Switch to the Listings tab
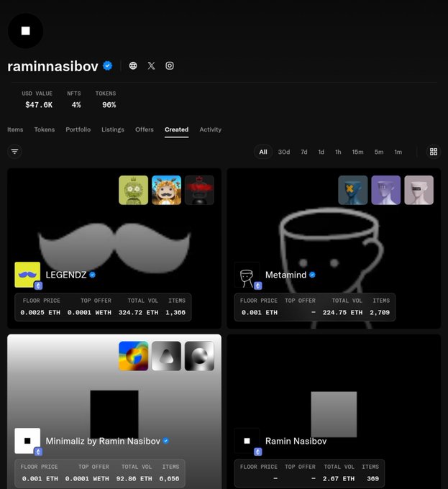448x489 pixels. pyautogui.click(x=113, y=129)
